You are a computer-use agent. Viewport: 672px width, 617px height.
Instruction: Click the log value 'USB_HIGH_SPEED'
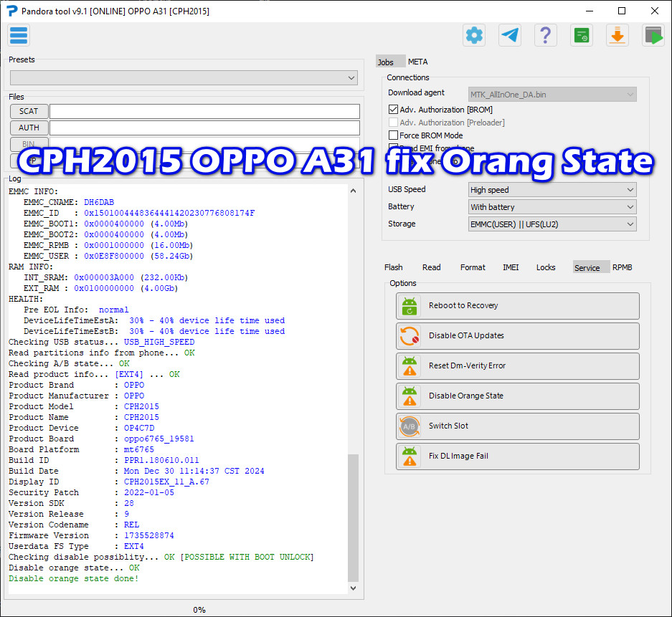(159, 342)
